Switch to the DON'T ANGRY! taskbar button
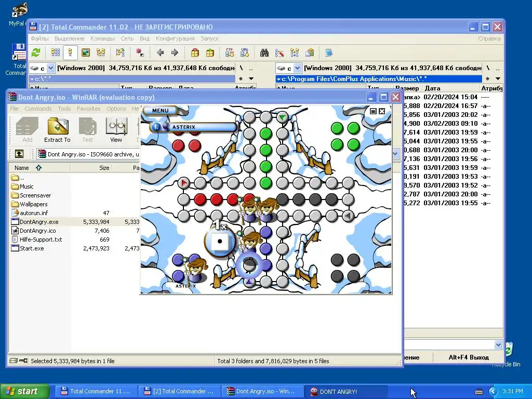This screenshot has width=532, height=399. tap(345, 391)
